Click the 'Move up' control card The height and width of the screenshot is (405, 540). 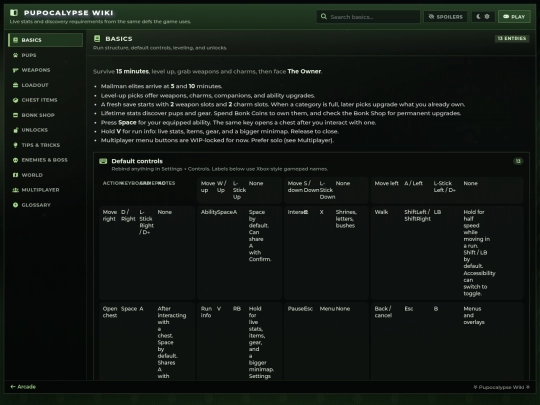pos(239,190)
